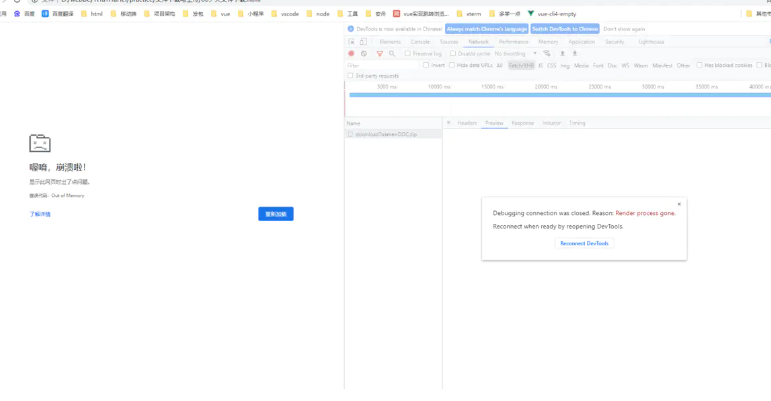Click Switch DevTools to Chinese button

(565, 29)
